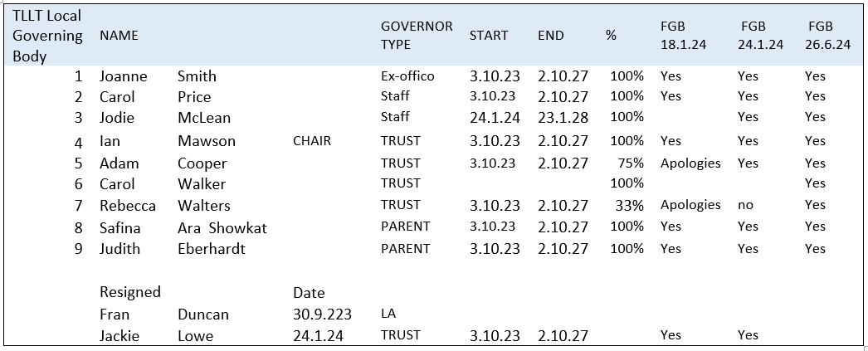Select the Ara Showkat surname cell
This screenshot has width=868, height=351.
[x=222, y=228]
